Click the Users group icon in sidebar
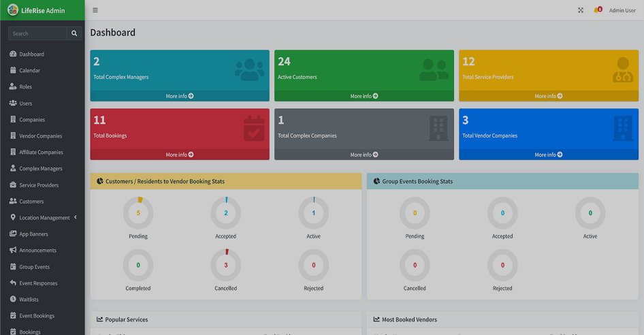644x335 pixels. [x=13, y=103]
